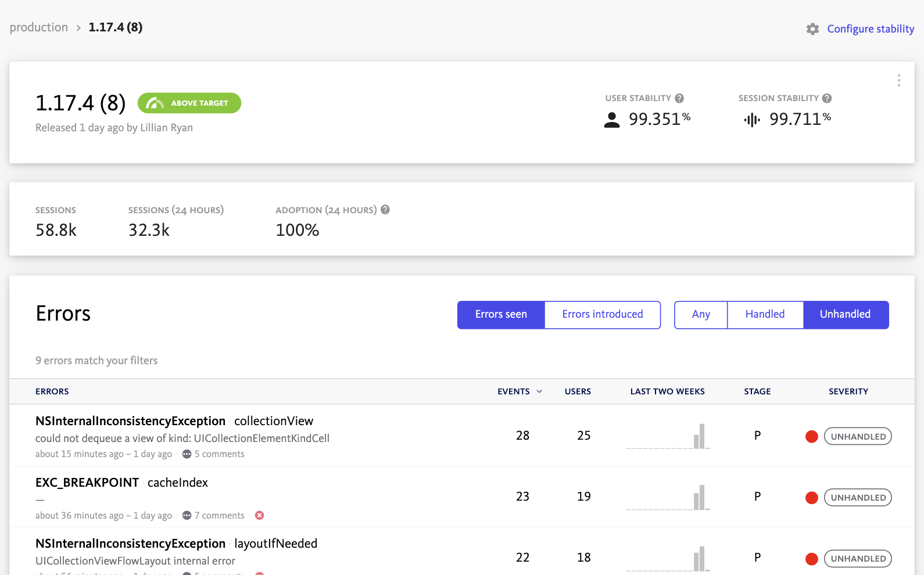Click red severity dot for layoutIfNeeded error
Viewport: 924px width, 575px height.
coord(812,559)
